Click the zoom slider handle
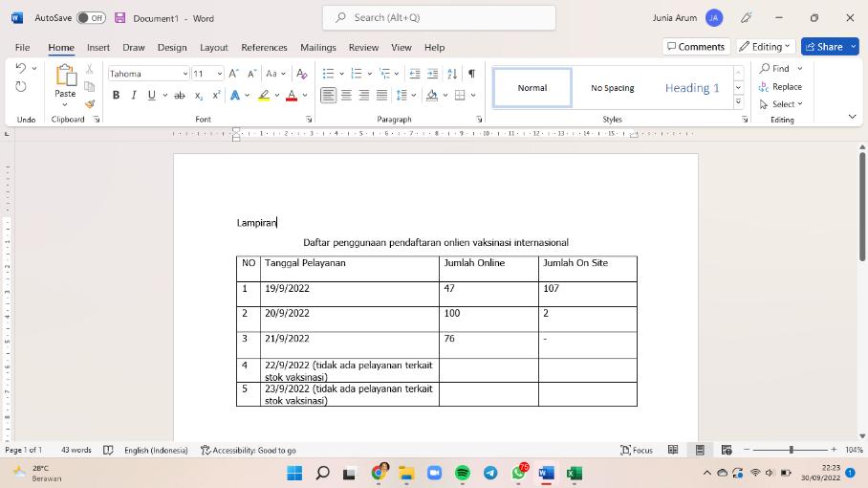The height and width of the screenshot is (488, 868). pyautogui.click(x=792, y=450)
